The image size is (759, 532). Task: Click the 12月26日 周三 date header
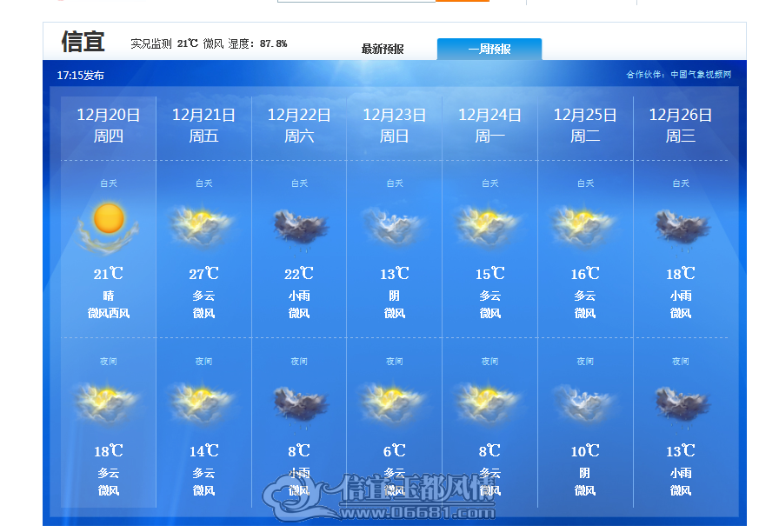coord(681,125)
